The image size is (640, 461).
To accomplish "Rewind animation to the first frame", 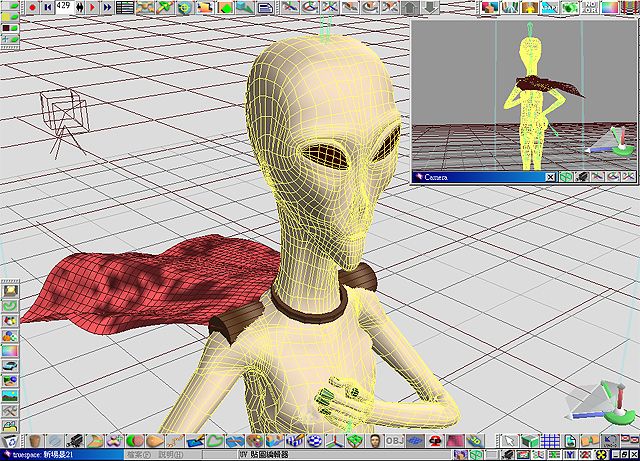I will tap(46, 7).
